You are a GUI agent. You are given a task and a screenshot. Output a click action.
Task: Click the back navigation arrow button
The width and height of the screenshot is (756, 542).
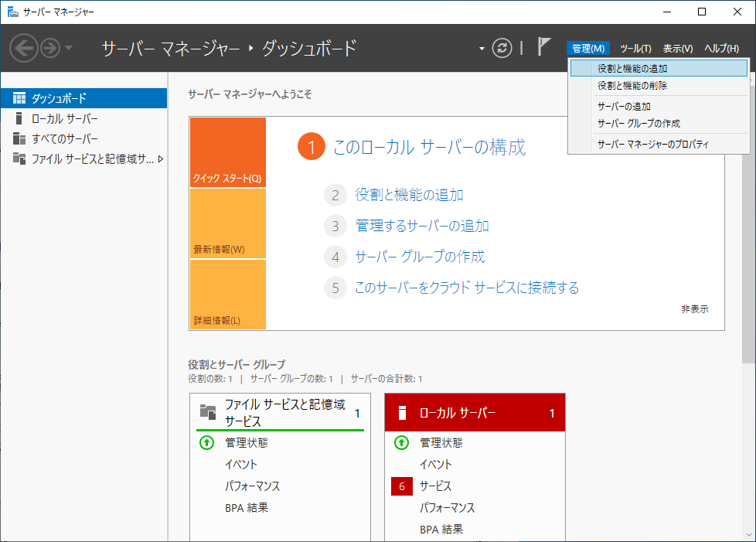(x=24, y=48)
